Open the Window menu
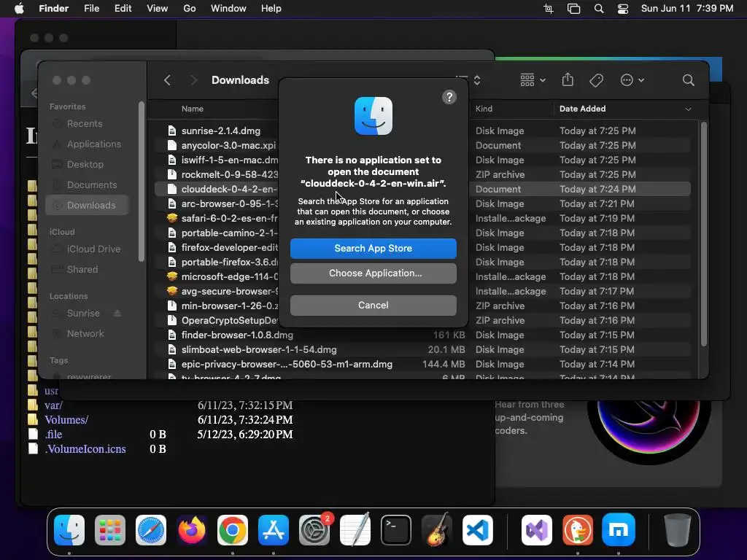The image size is (747, 560). [228, 9]
